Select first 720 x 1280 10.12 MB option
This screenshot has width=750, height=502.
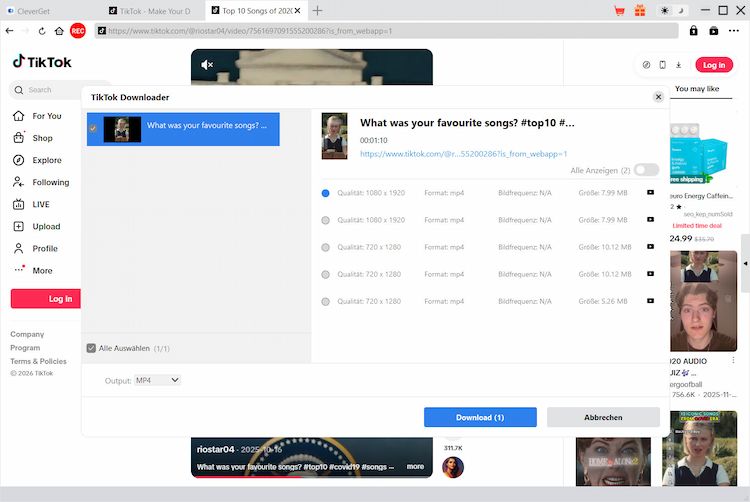(325, 248)
